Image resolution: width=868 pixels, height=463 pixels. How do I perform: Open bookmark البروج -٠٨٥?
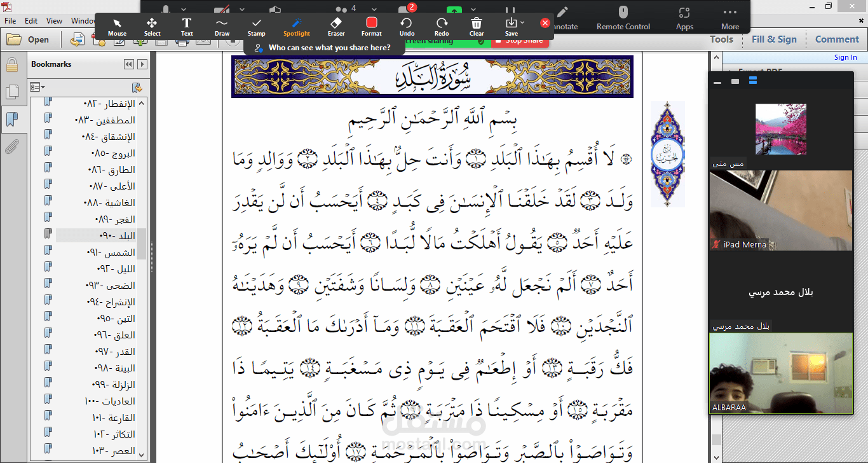(x=113, y=153)
